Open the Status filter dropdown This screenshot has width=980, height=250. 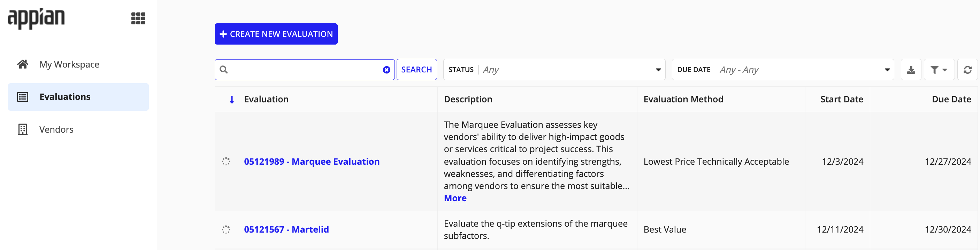pyautogui.click(x=554, y=70)
